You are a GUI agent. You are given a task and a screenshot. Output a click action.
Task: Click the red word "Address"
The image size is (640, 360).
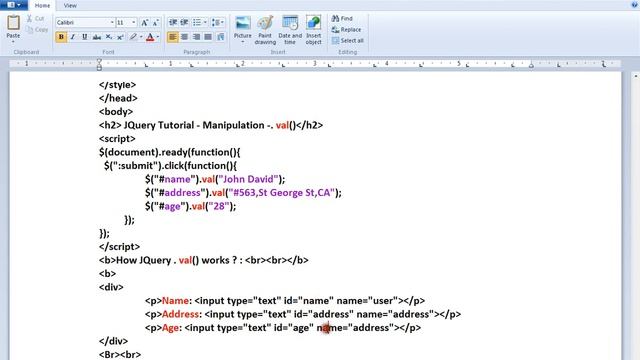pos(180,314)
